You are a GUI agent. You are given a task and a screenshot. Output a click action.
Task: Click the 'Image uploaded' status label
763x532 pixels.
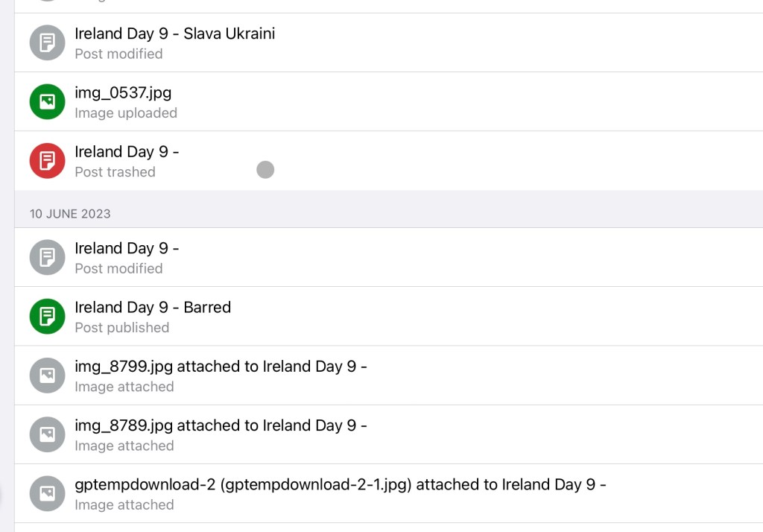[125, 113]
